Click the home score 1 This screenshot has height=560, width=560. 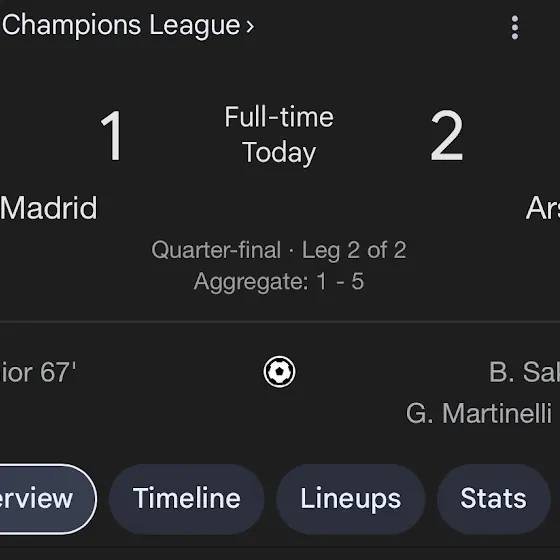coord(112,136)
